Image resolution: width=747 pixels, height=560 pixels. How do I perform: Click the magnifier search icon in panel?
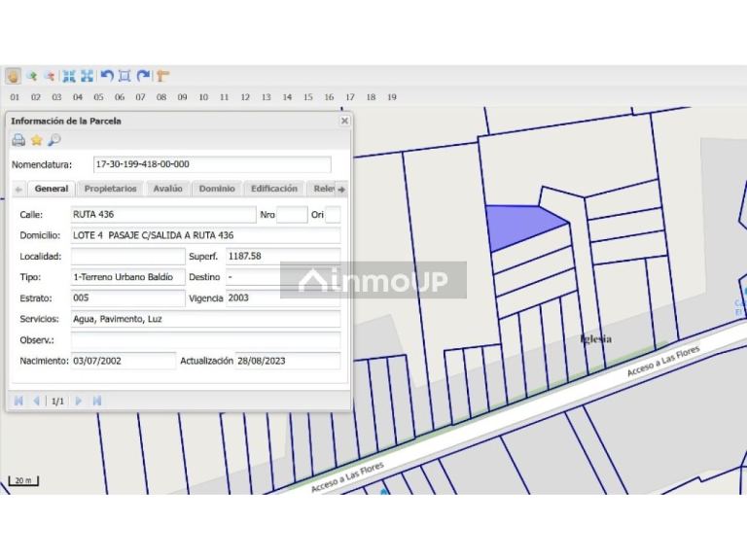(x=53, y=140)
